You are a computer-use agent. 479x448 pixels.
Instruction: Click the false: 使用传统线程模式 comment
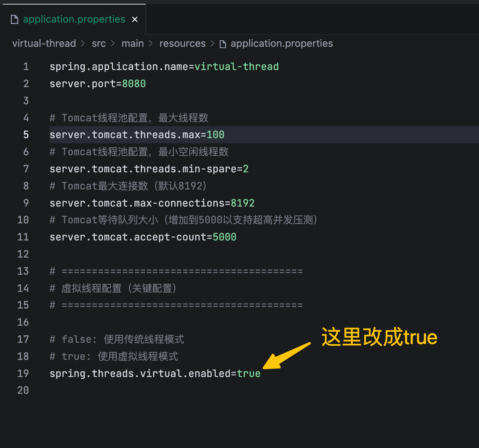point(117,339)
